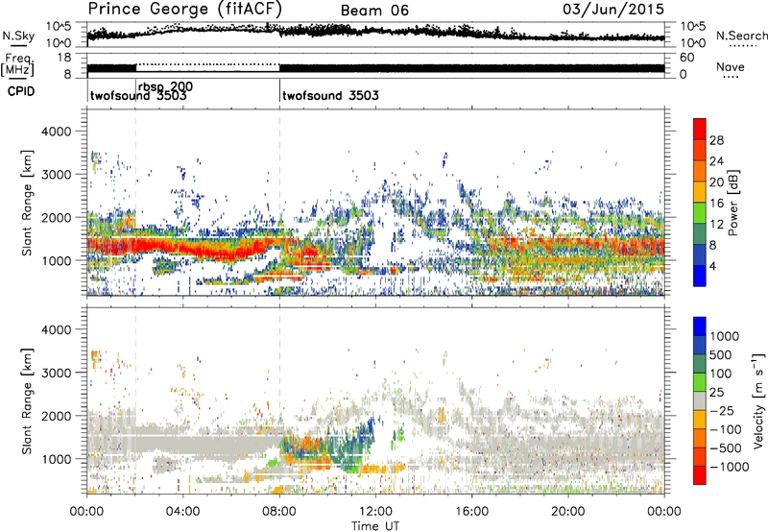The image size is (768, 532).
Task: Click the blue swatch at the Power colorbar bottom
Action: (x=700, y=276)
